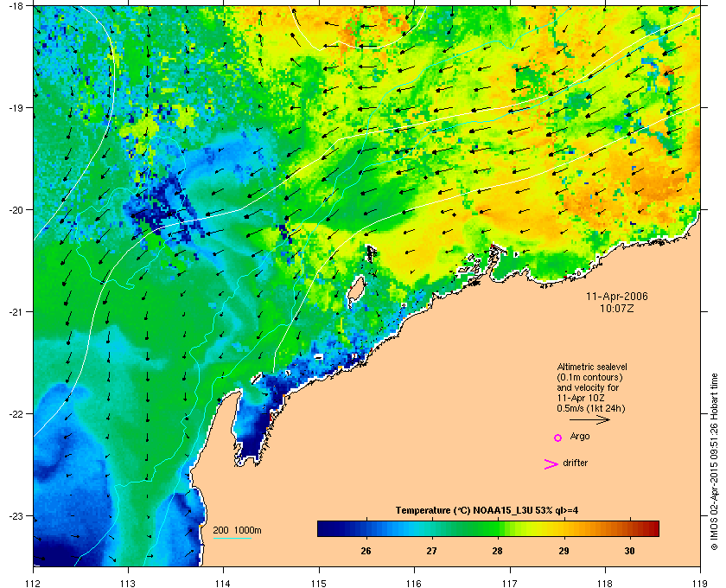Click the color bar value '29'
Image resolution: width=726 pixels, height=588 pixels.
coord(564,551)
